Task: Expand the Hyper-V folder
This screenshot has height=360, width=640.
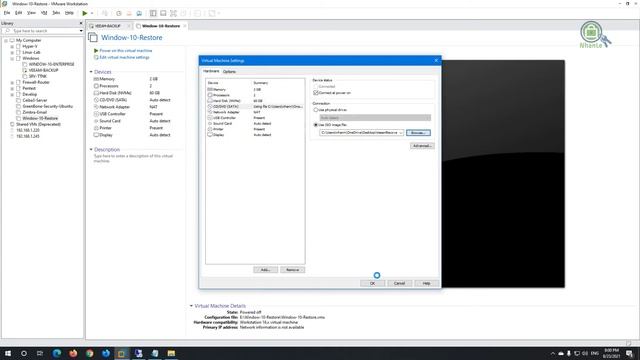Action: (x=12, y=47)
